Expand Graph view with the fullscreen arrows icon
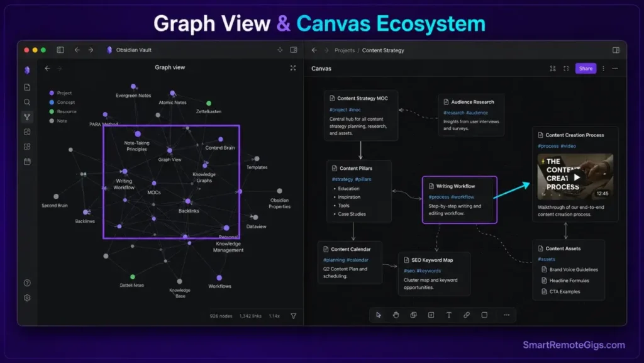The width and height of the screenshot is (644, 363). 293,68
